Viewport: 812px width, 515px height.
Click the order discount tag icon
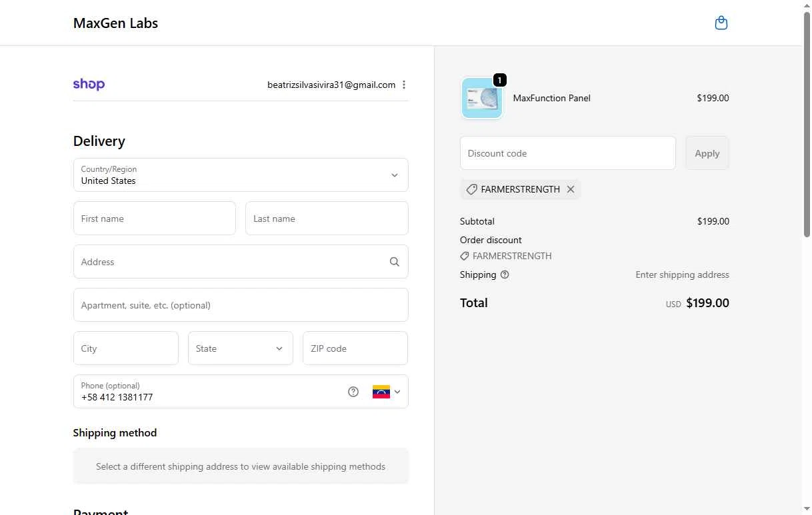click(x=465, y=256)
